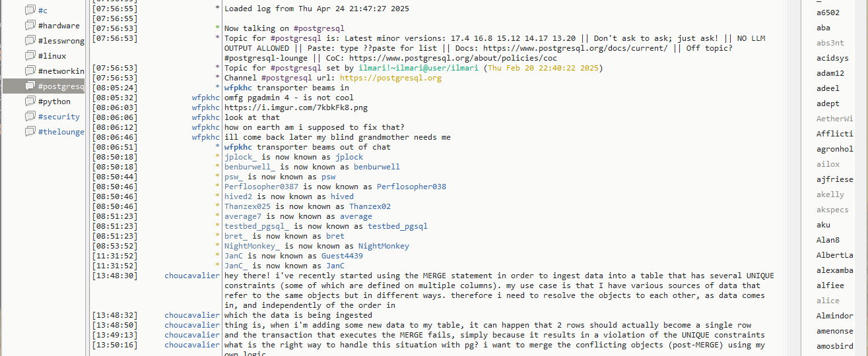Select user a6502 in the user list
Image resolution: width=868 pixels, height=356 pixels.
(x=828, y=13)
